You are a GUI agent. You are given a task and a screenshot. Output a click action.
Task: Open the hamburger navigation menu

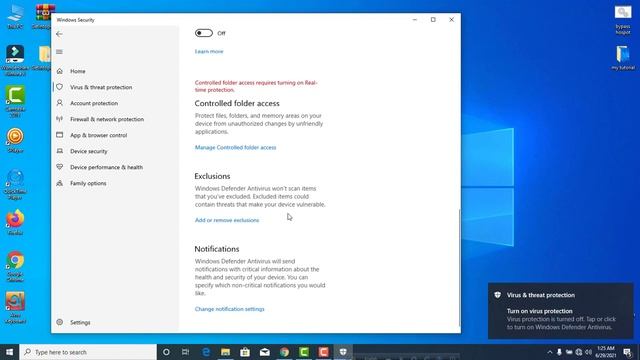59,52
